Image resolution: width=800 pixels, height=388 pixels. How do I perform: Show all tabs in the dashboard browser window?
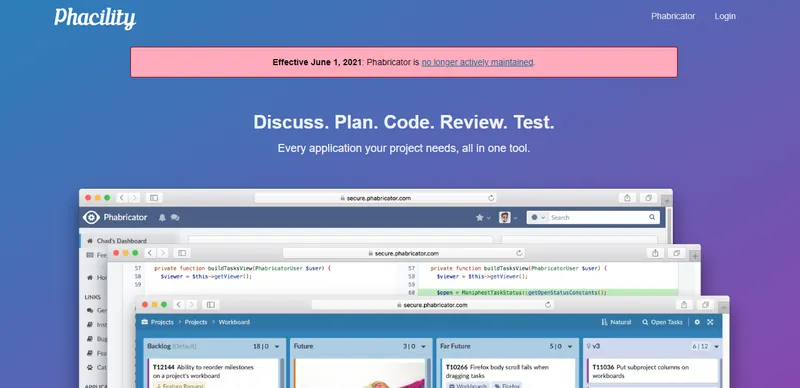[648, 198]
